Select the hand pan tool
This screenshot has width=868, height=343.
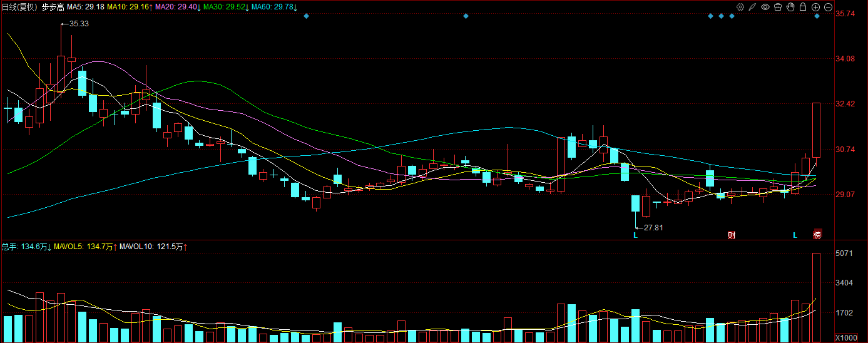click(790, 7)
